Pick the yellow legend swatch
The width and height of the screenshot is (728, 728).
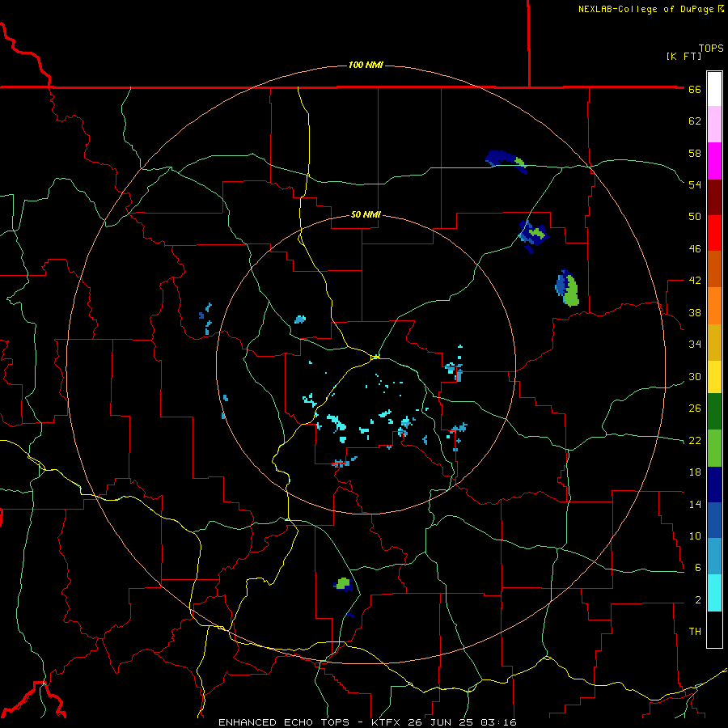[714, 377]
